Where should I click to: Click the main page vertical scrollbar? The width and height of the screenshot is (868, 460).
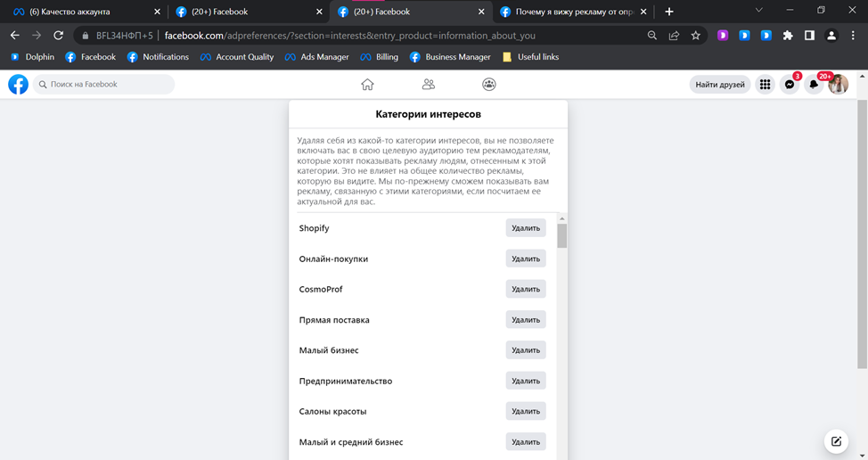pos(862,234)
